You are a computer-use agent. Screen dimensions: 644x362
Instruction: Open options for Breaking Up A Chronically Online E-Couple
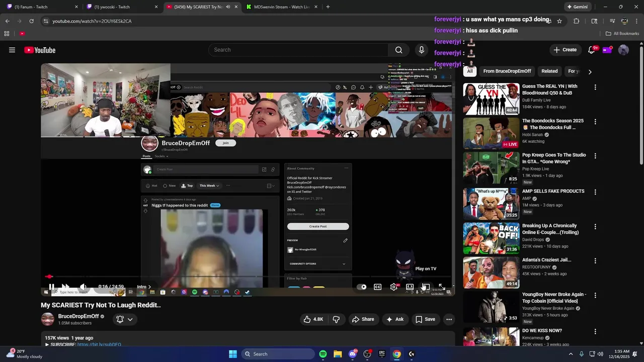595,226
